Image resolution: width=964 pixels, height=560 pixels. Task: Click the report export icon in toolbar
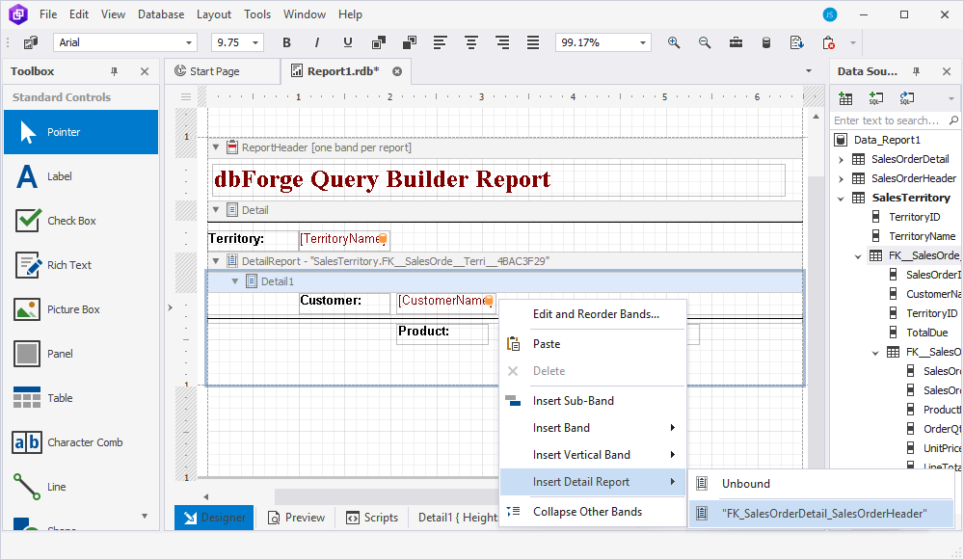[x=797, y=42]
